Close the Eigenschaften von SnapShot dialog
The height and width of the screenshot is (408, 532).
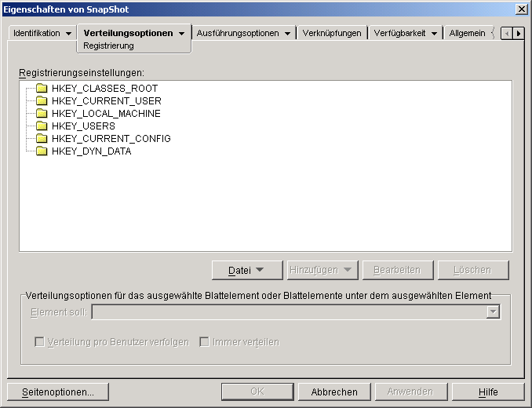point(521,9)
